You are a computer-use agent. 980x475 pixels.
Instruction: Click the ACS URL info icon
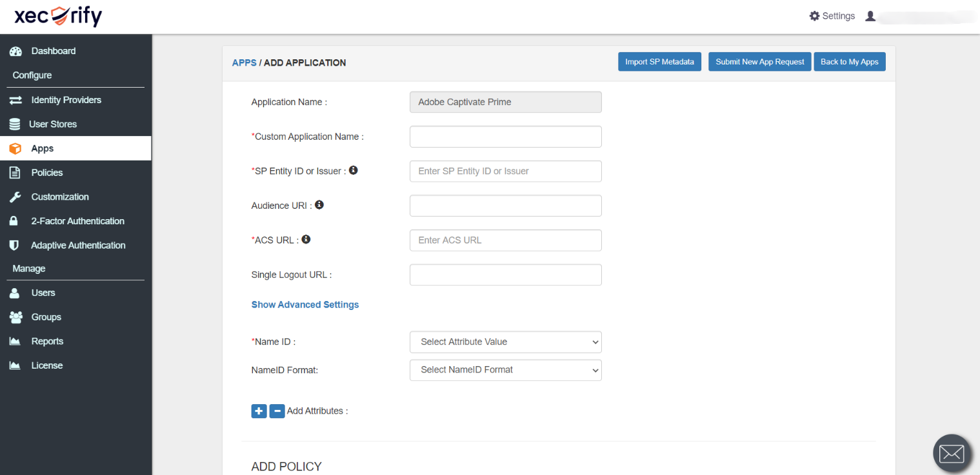pyautogui.click(x=306, y=238)
